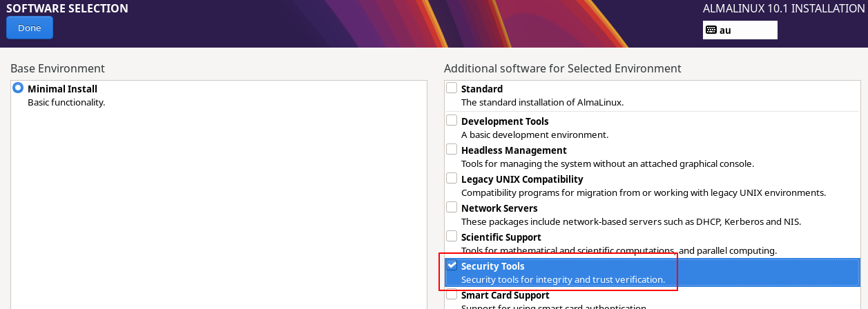This screenshot has width=868, height=309.
Task: Click the Legacy UNIX Compatibility title
Action: tap(522, 179)
